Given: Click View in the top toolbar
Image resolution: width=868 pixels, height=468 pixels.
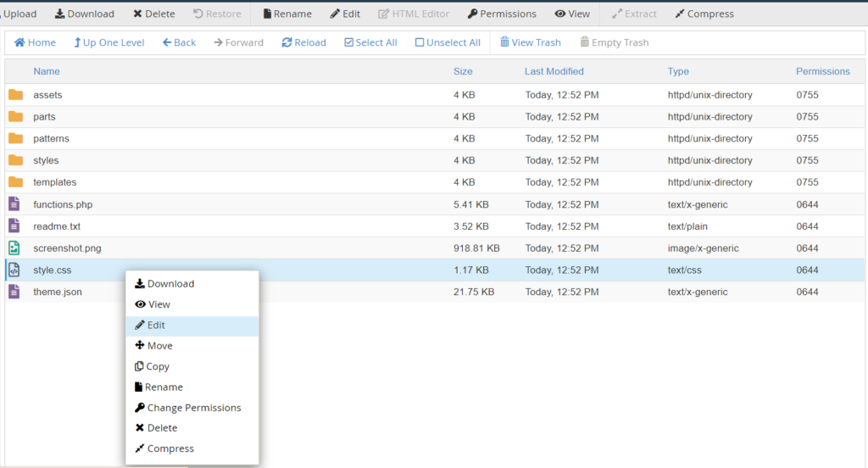Looking at the screenshot, I should coord(572,14).
